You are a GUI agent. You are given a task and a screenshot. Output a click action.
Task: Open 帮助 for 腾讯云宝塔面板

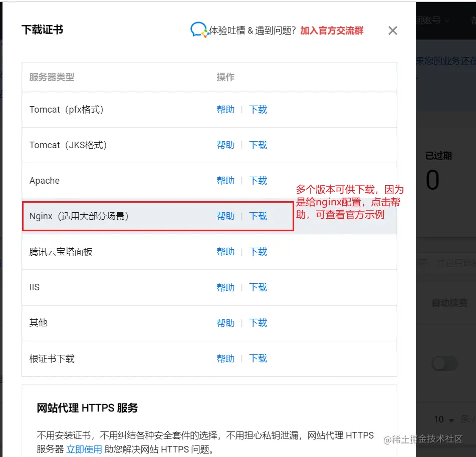coord(225,251)
